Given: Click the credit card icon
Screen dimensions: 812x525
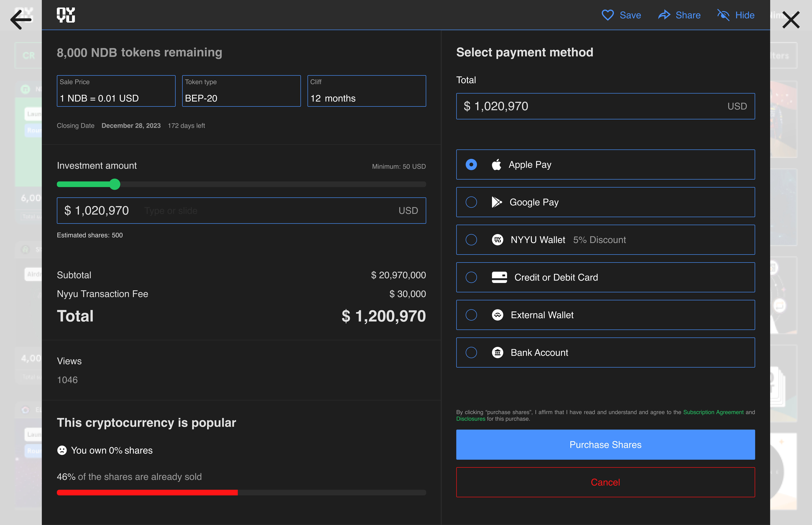Looking at the screenshot, I should click(x=499, y=277).
